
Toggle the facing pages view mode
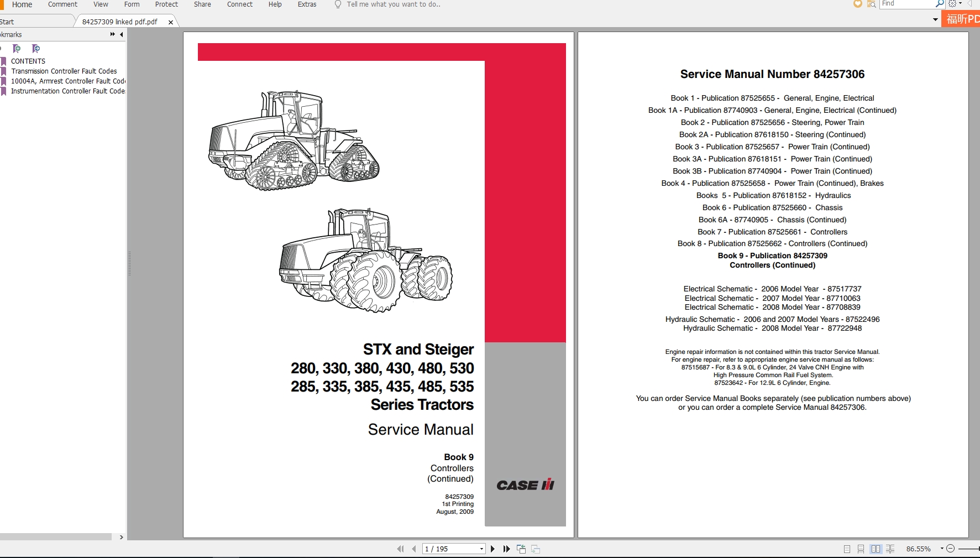click(876, 549)
